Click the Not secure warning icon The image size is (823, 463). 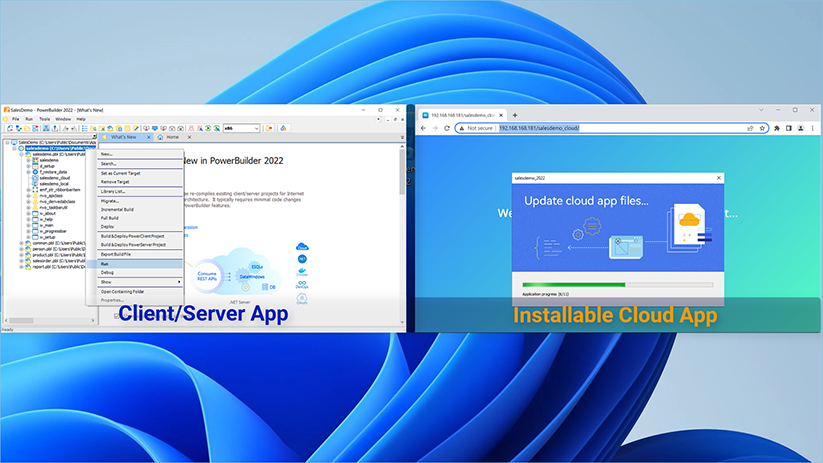pyautogui.click(x=462, y=128)
